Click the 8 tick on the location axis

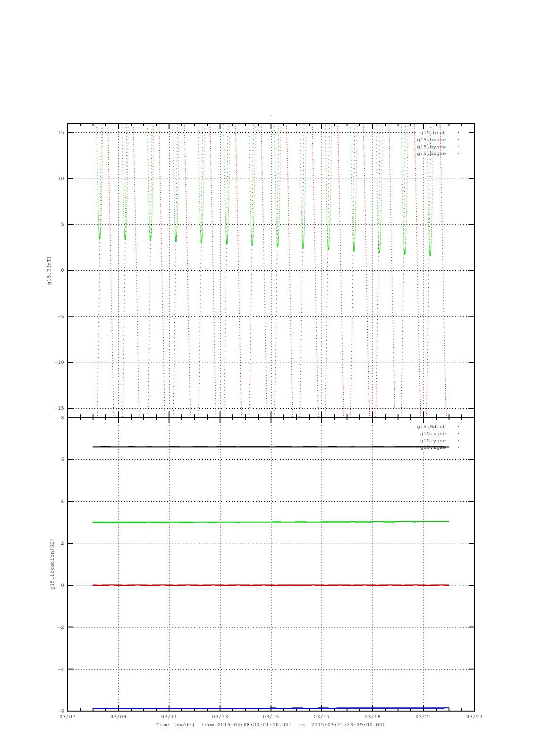coord(62,418)
